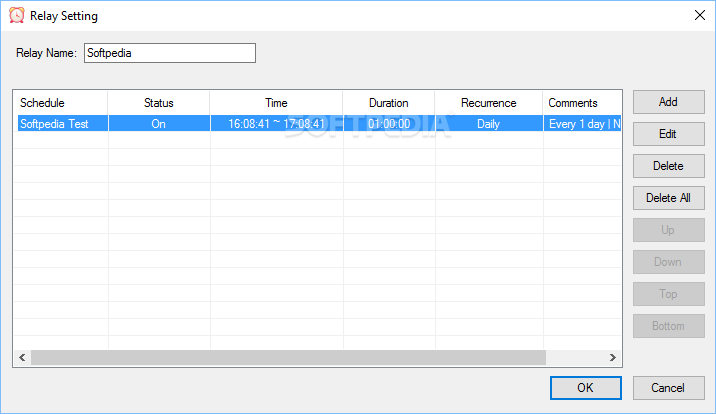This screenshot has height=414, width=716.
Task: Click the horizontal scrollbar thumb
Action: tap(288, 357)
